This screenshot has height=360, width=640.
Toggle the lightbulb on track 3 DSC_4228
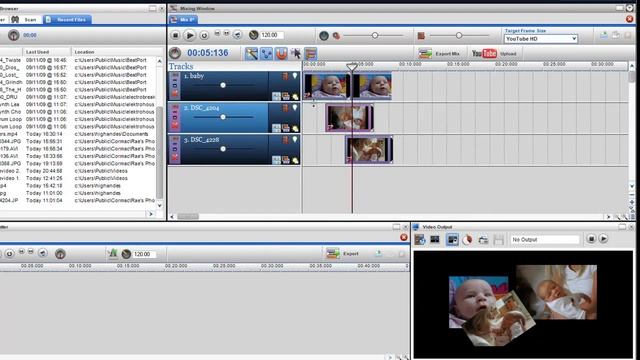295,140
